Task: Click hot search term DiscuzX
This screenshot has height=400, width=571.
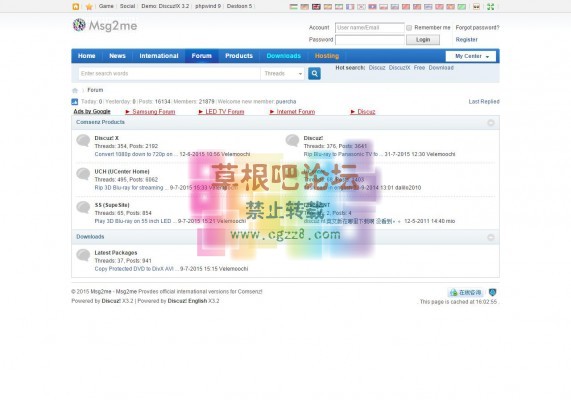Action: click(x=399, y=68)
